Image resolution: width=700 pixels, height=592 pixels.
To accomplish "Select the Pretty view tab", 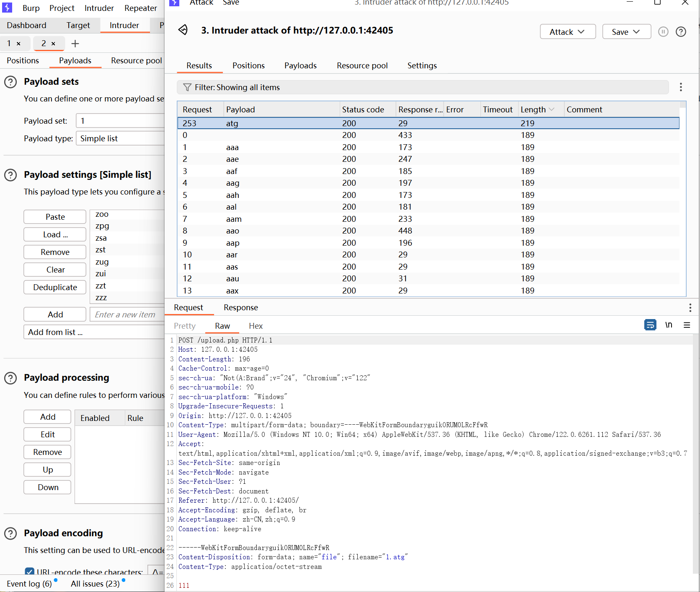I will click(185, 326).
